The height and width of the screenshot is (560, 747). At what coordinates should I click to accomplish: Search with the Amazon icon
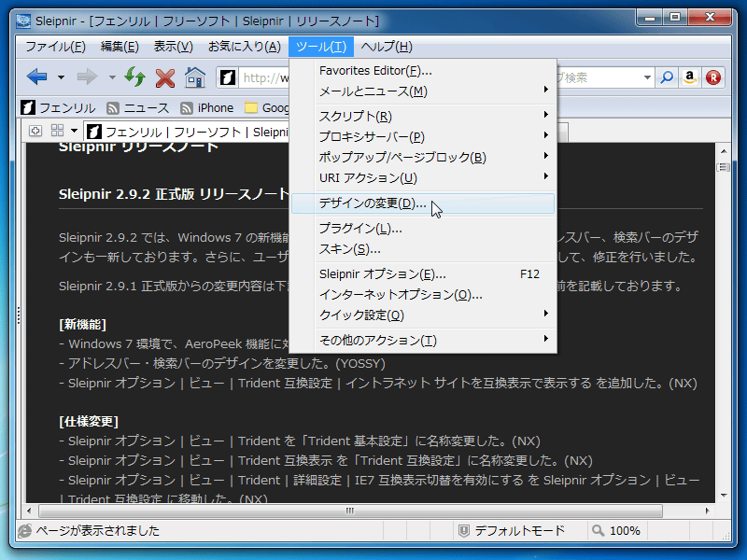[x=689, y=77]
